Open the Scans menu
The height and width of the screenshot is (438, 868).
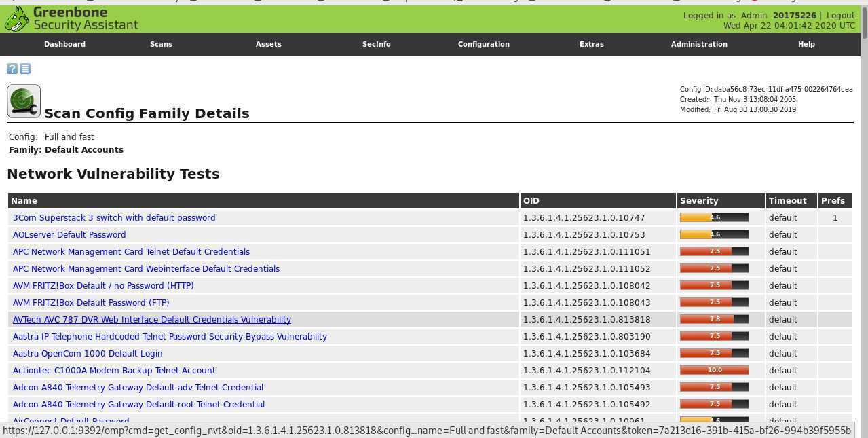(161, 44)
